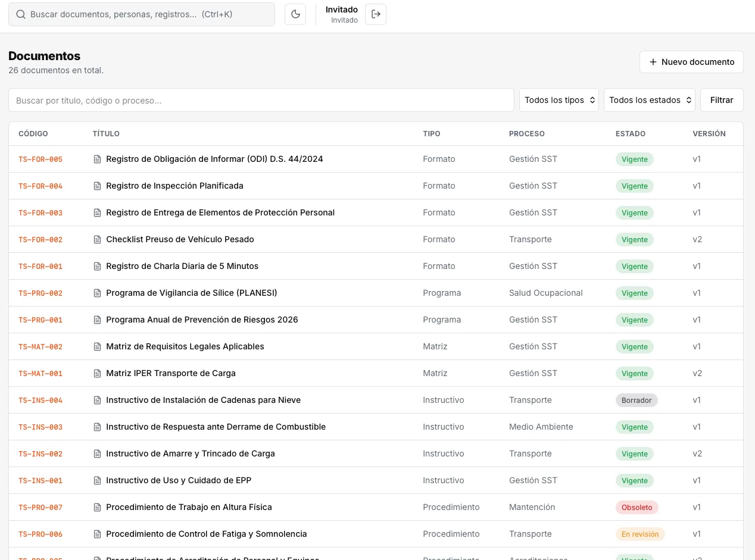Click the Medio Ambiente process cell
This screenshot has height=560, width=755.
point(541,427)
